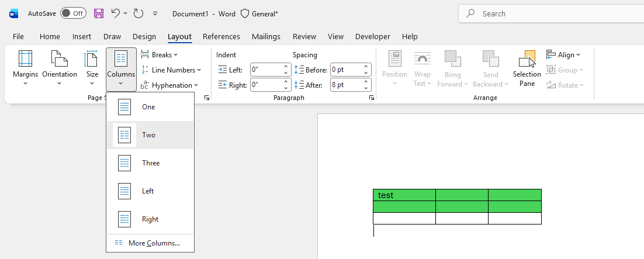The width and height of the screenshot is (644, 259).
Task: Click the green top-right table cell
Action: (515, 195)
